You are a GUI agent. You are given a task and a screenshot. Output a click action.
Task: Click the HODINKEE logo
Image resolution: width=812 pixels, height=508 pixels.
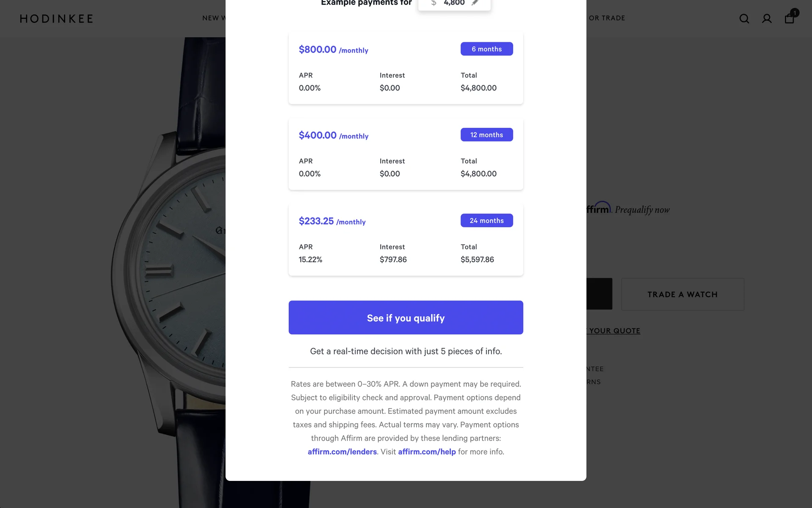pos(56,19)
